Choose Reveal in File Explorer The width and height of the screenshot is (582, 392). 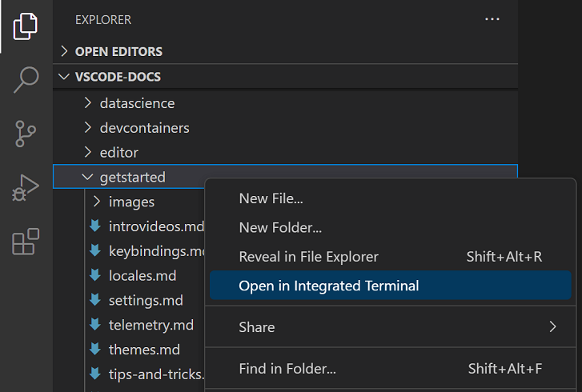[308, 257]
